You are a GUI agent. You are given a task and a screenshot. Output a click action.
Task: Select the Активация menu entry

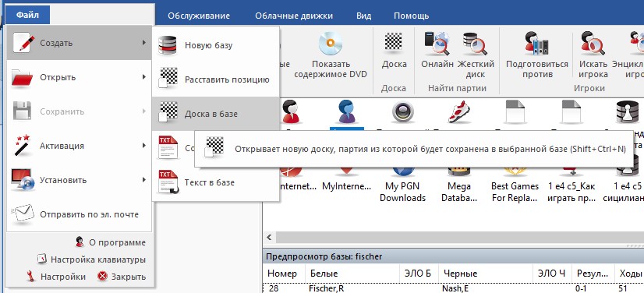[80, 146]
